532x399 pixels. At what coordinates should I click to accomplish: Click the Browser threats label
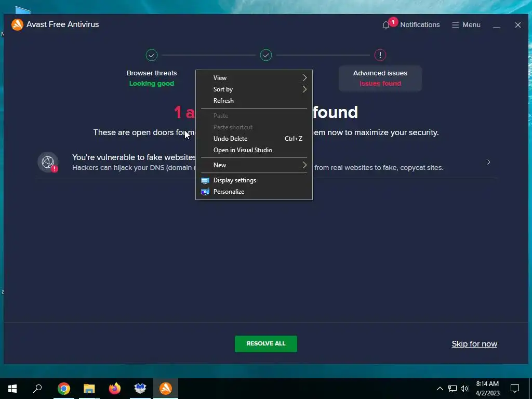point(152,73)
